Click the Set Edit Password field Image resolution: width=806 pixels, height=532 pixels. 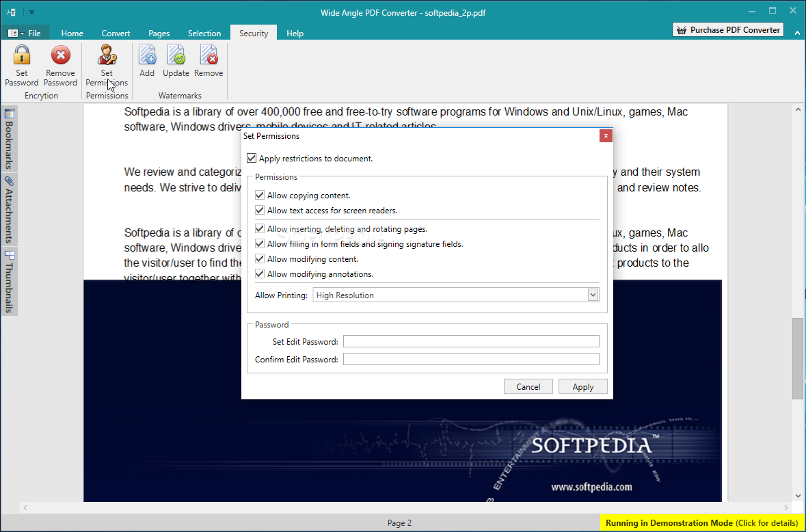(x=471, y=341)
